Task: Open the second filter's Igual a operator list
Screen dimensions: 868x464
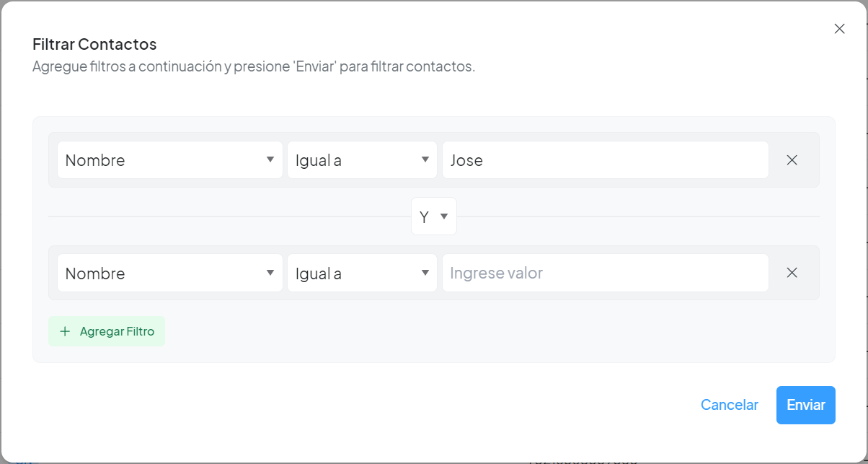Action: [x=361, y=273]
